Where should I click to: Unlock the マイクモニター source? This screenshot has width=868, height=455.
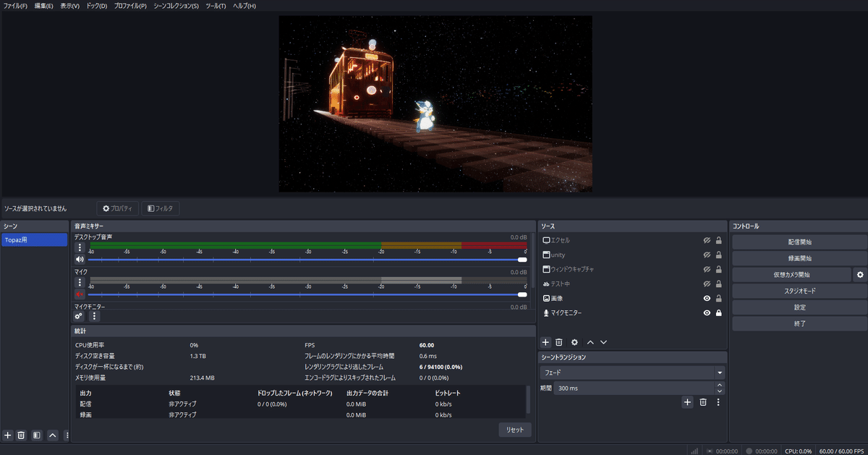718,312
